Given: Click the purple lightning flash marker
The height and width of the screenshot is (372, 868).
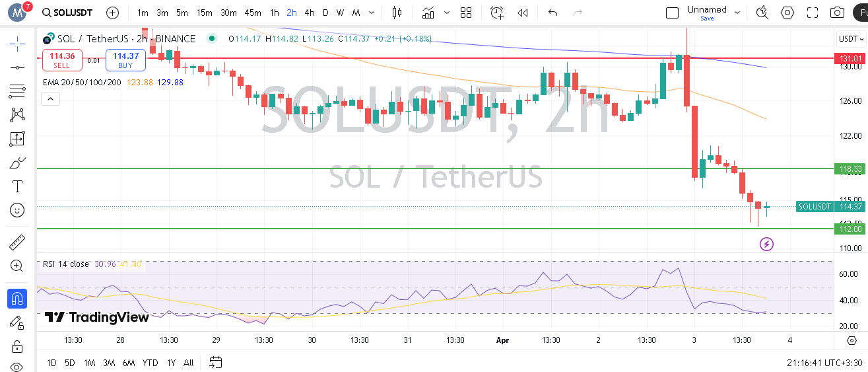Looking at the screenshot, I should click(x=766, y=244).
